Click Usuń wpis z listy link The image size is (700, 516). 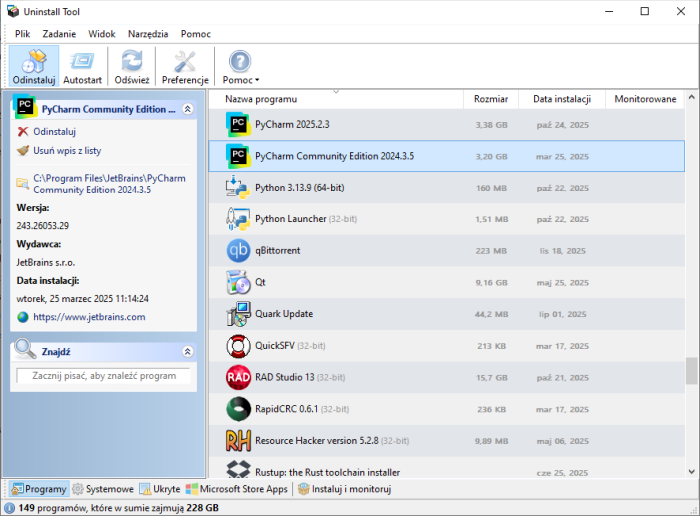pyautogui.click(x=67, y=150)
